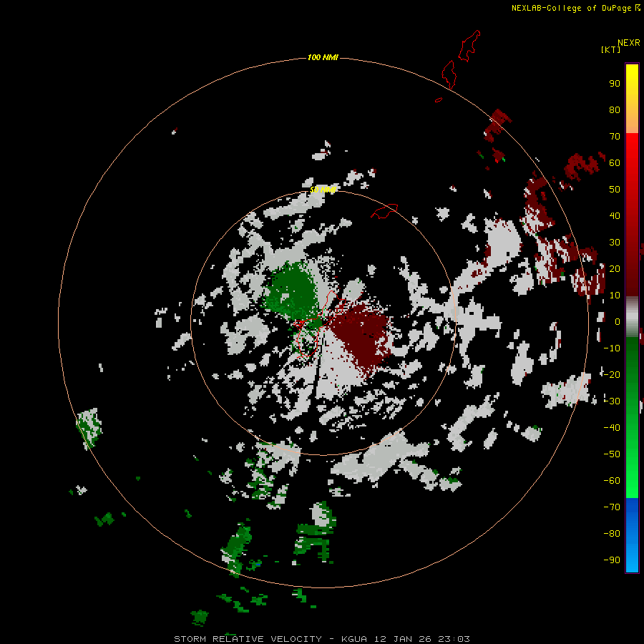Click the -30 value on the velocity scale
The height and width of the screenshot is (644, 644).
612,401
